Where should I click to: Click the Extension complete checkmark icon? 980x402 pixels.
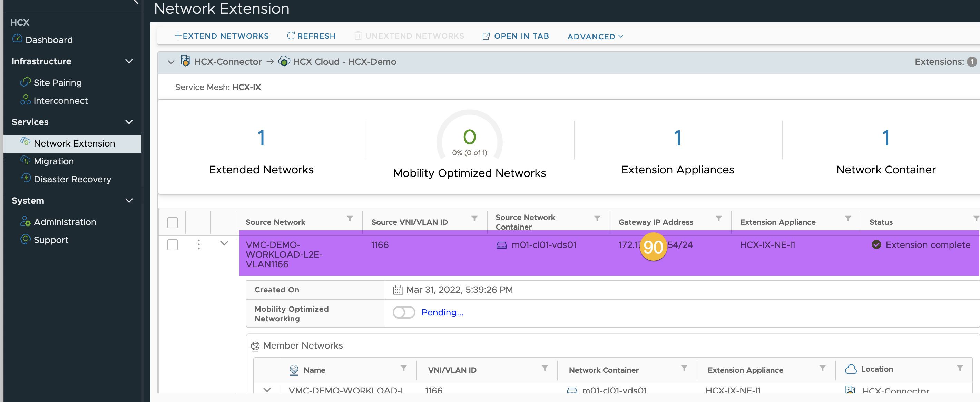point(876,245)
